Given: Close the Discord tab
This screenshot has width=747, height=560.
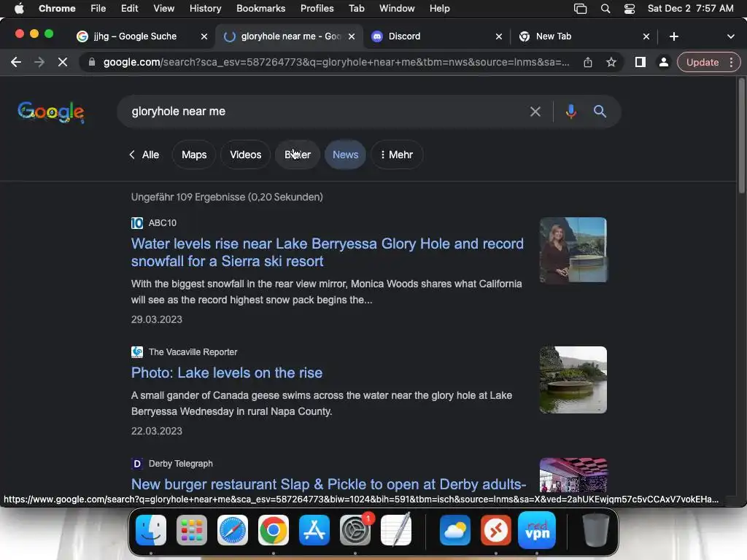Looking at the screenshot, I should click(499, 36).
